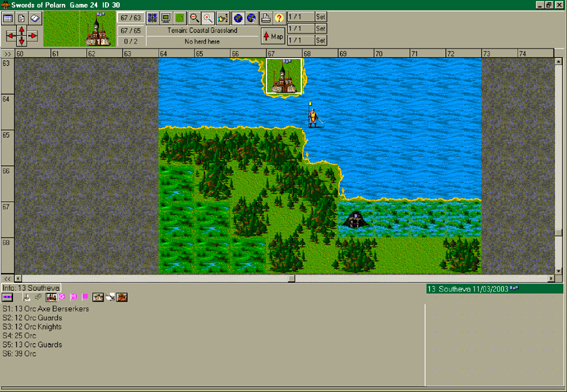This screenshot has width=567, height=392.
Task: Click the computer monitor toolbar icon
Action: pos(166,18)
